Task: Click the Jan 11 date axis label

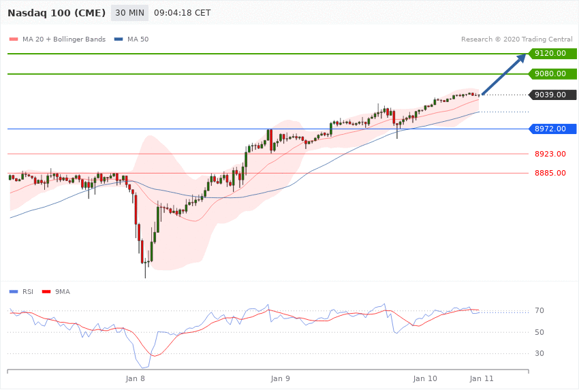Action: tap(482, 378)
